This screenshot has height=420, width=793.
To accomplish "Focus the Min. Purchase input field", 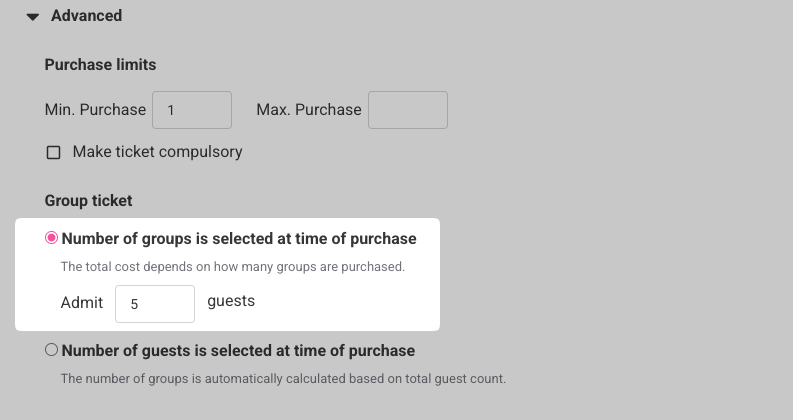I will (192, 110).
